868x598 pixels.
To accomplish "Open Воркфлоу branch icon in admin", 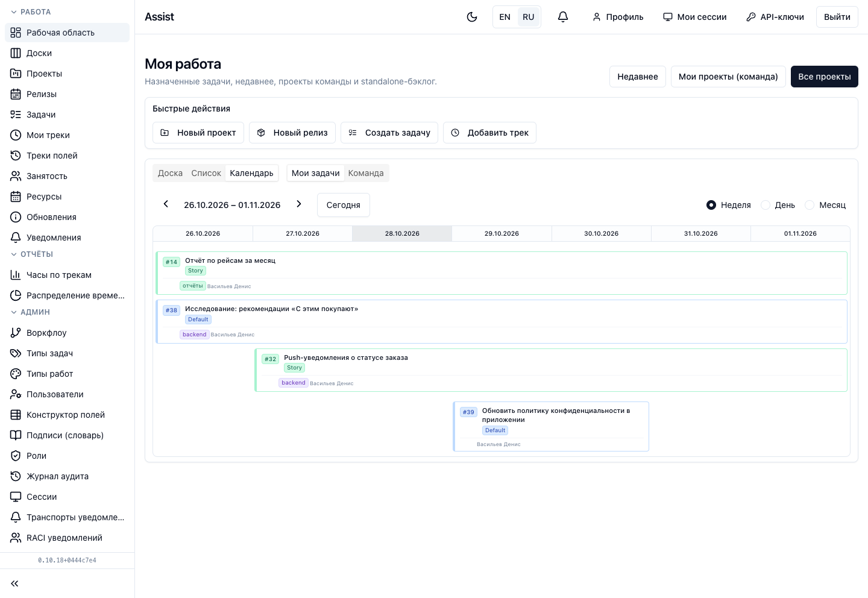I will click(x=16, y=333).
